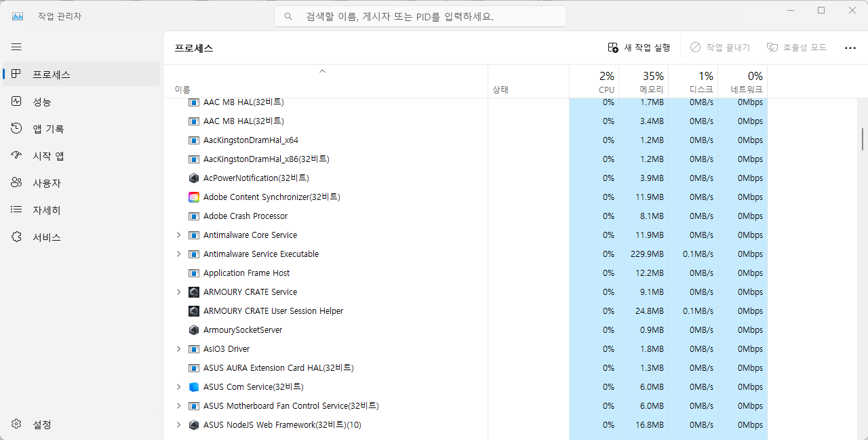Select ArmourySocketServer process name

click(x=243, y=330)
